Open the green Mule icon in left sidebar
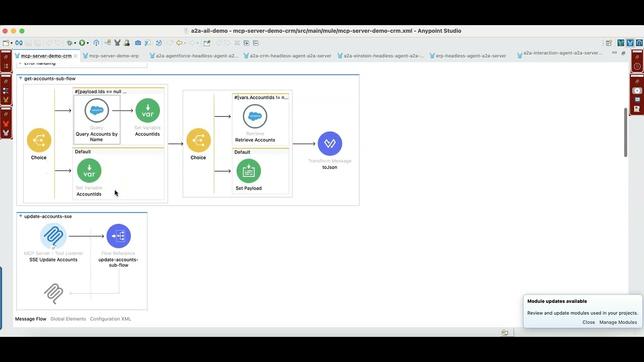644x362 pixels. click(x=6, y=100)
